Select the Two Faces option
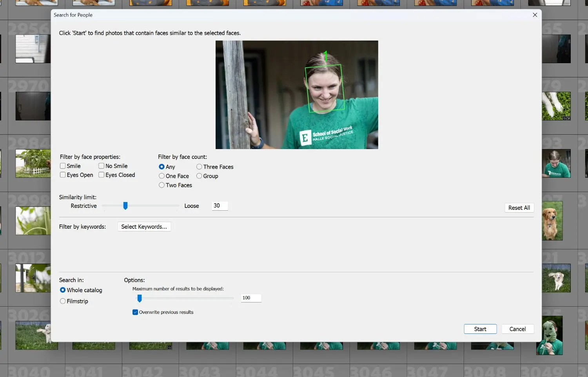Viewport: 588px width, 377px height. pos(162,185)
